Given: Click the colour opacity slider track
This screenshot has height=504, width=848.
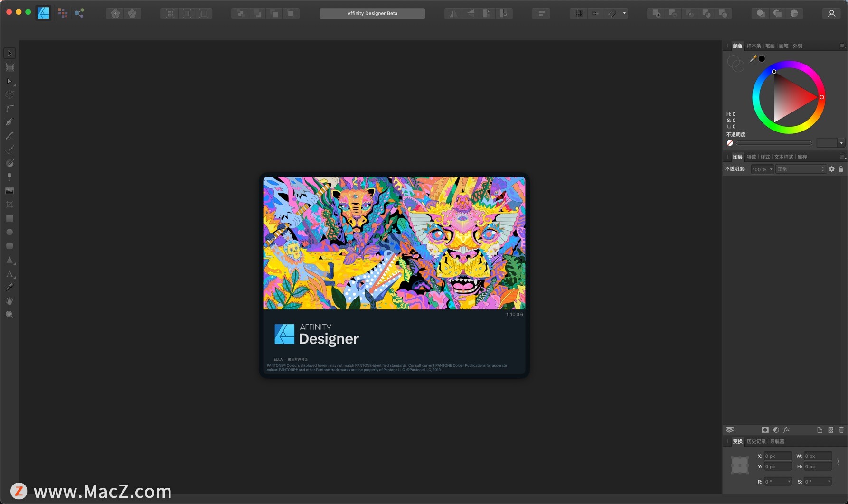Looking at the screenshot, I should [x=774, y=143].
